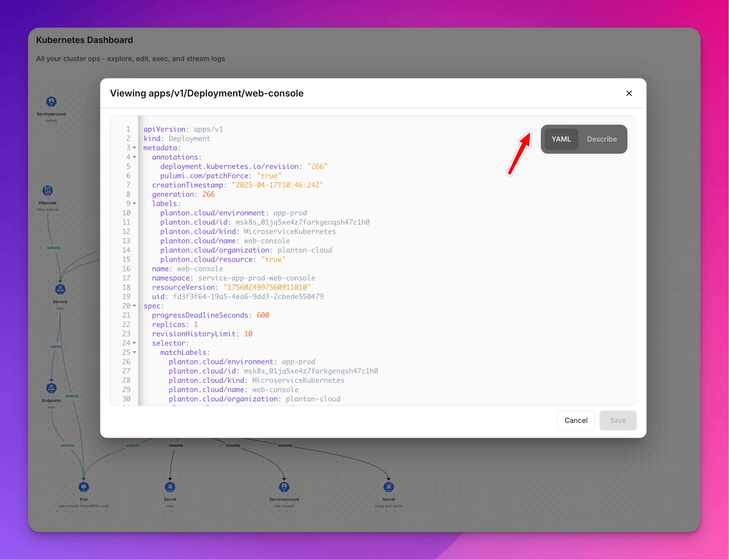Click the mounts label above Secret main
The height and width of the screenshot is (560, 729).
pyautogui.click(x=176, y=445)
